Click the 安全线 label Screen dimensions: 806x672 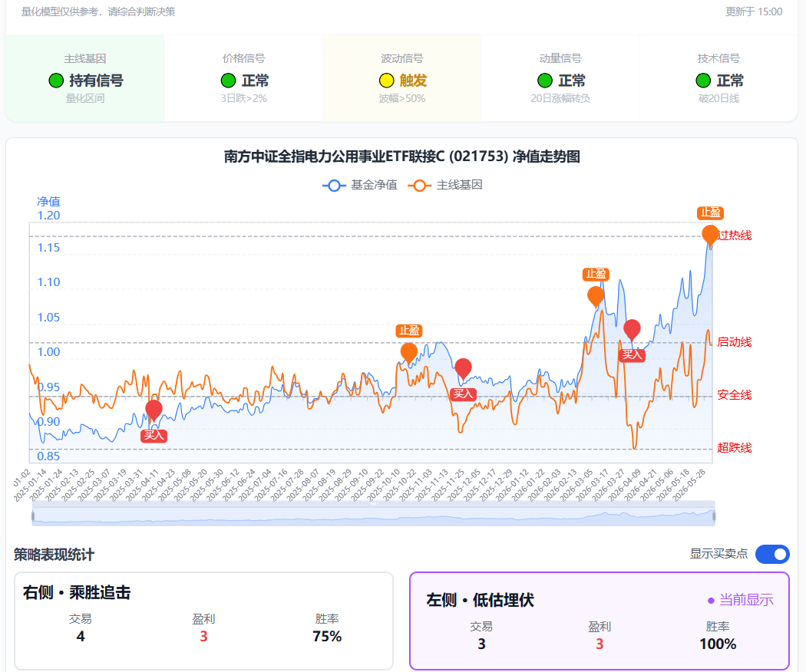pos(735,395)
